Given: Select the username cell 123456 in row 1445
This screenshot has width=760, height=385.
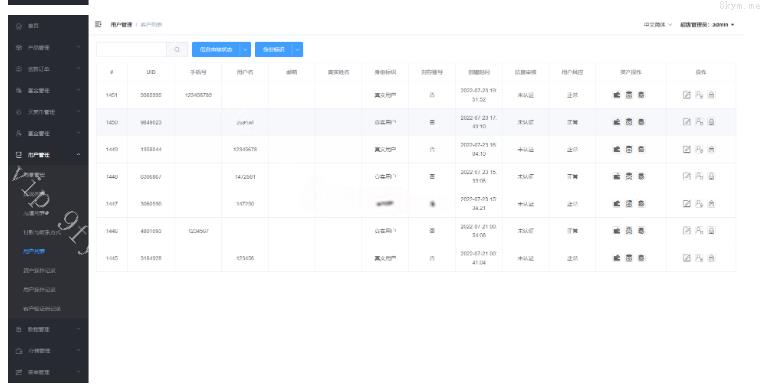Looking at the screenshot, I should pos(245,258).
